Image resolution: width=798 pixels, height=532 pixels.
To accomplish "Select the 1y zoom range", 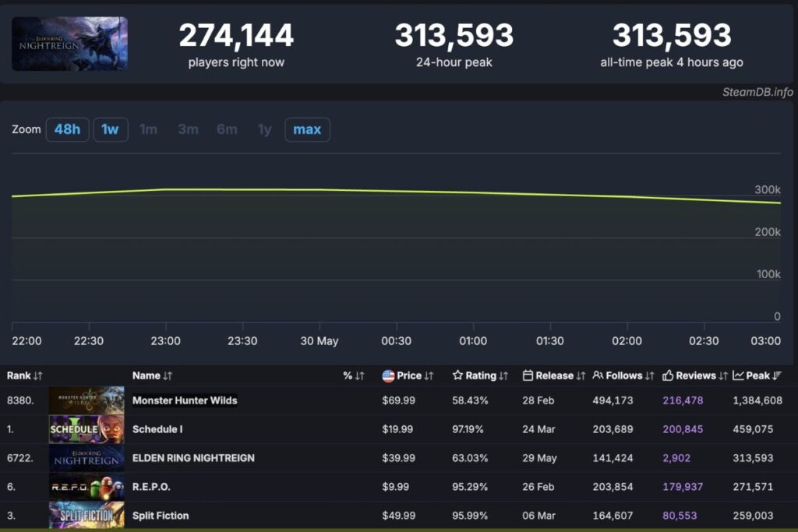I will (x=265, y=130).
